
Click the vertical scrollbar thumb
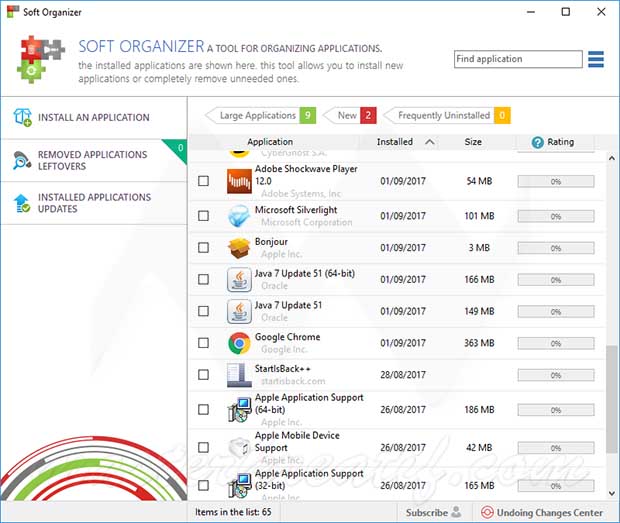612,399
